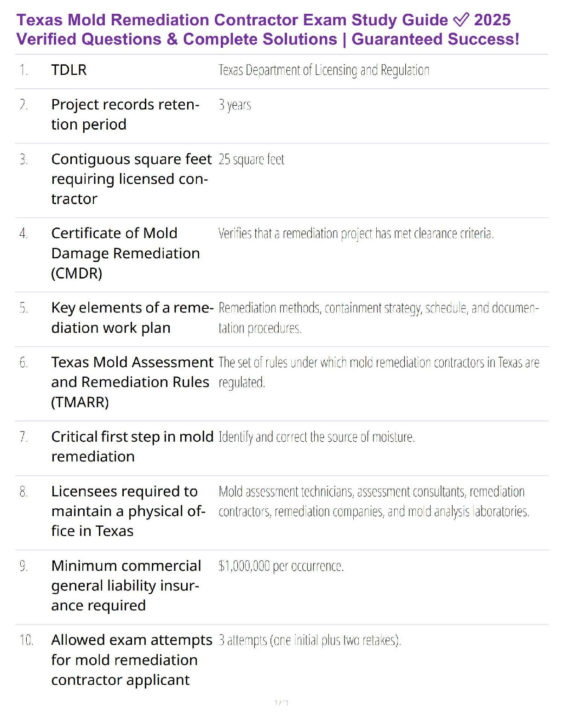563x728 pixels.
Task: Click the checkmark icon in the title
Action: tap(461, 20)
